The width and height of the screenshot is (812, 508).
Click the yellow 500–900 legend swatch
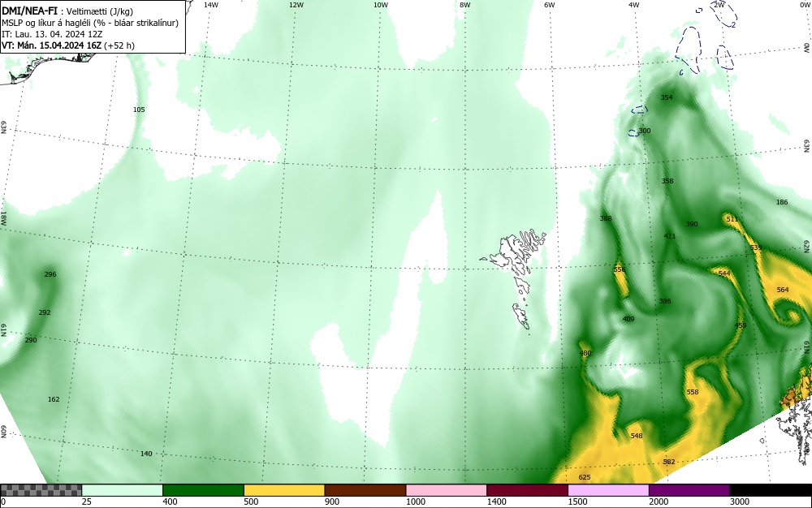284,490
